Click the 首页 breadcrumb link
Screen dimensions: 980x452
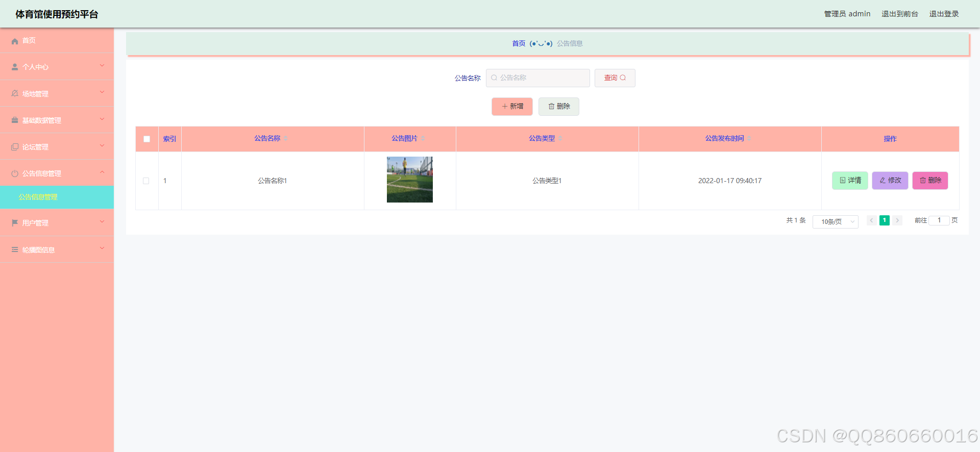(x=519, y=44)
